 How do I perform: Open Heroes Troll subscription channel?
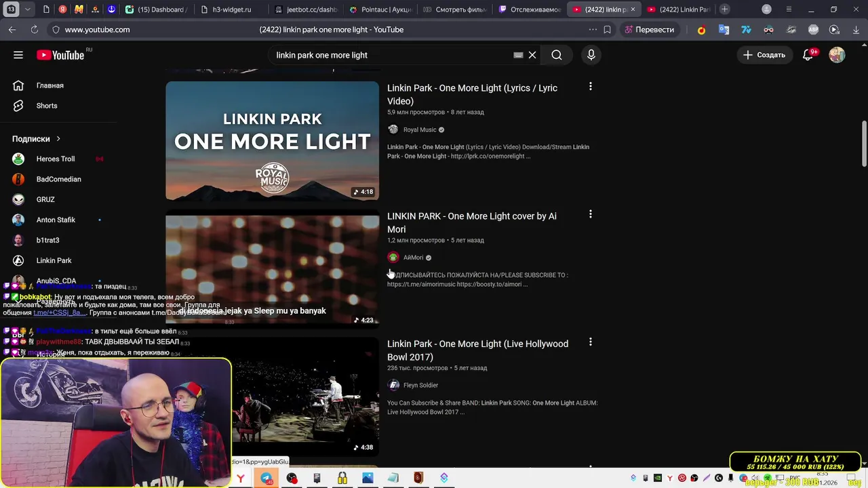coord(56,159)
